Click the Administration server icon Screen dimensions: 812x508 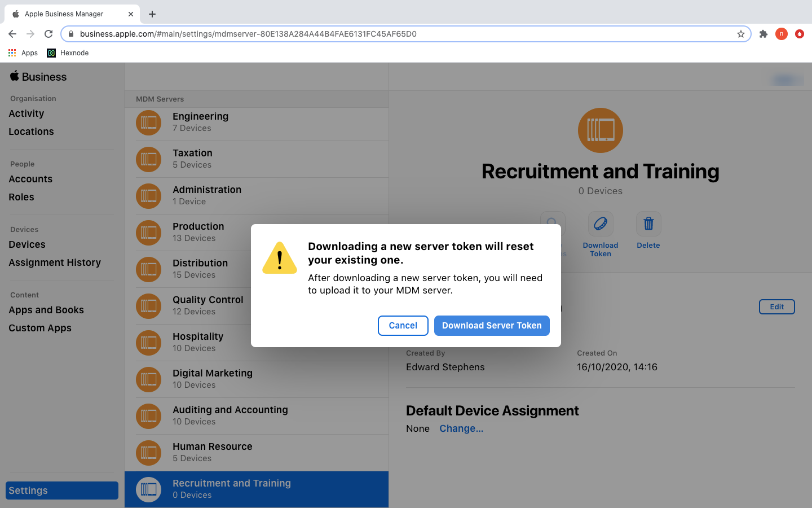[x=148, y=196]
